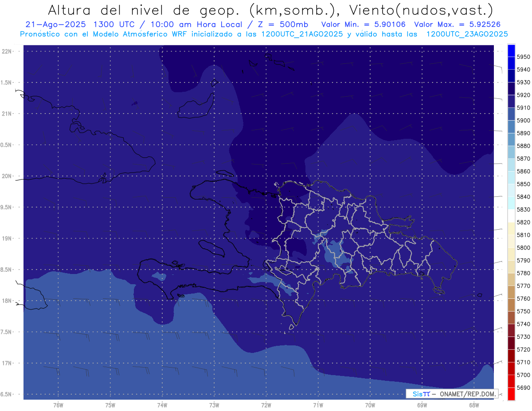Click the '6.5N' latitude label
This screenshot has width=532, height=411.
(x=7, y=395)
